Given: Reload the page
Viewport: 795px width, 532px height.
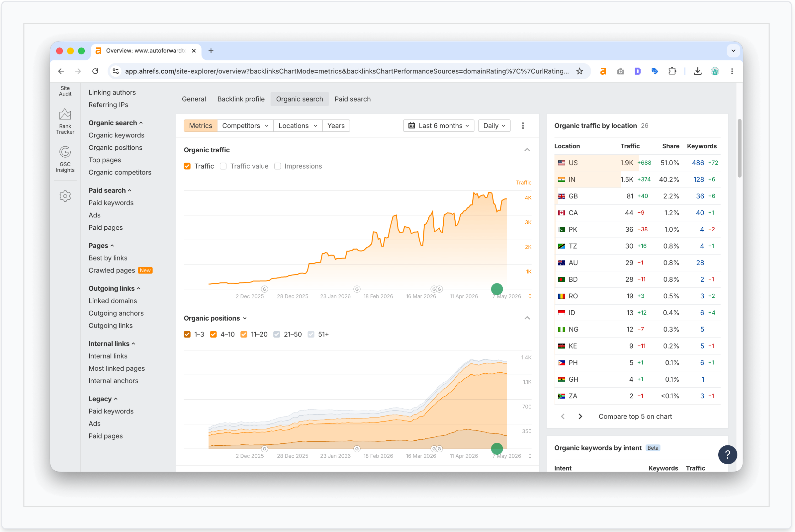Looking at the screenshot, I should click(95, 71).
